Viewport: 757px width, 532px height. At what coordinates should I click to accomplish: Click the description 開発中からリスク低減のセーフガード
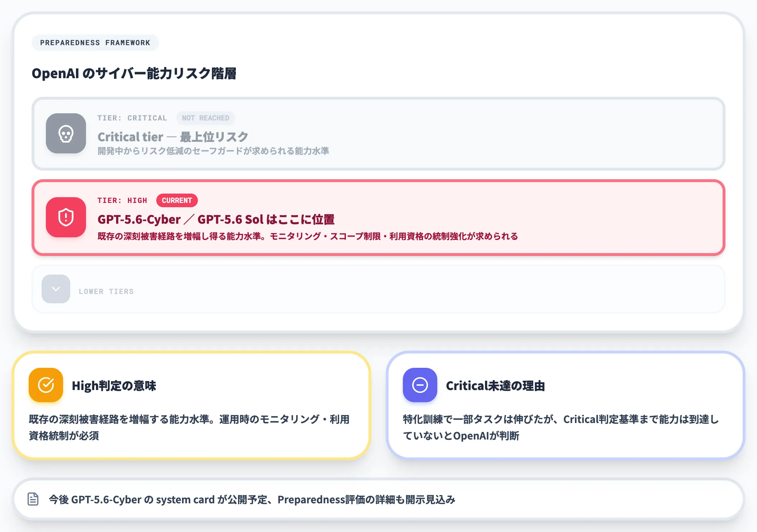pyautogui.click(x=213, y=151)
